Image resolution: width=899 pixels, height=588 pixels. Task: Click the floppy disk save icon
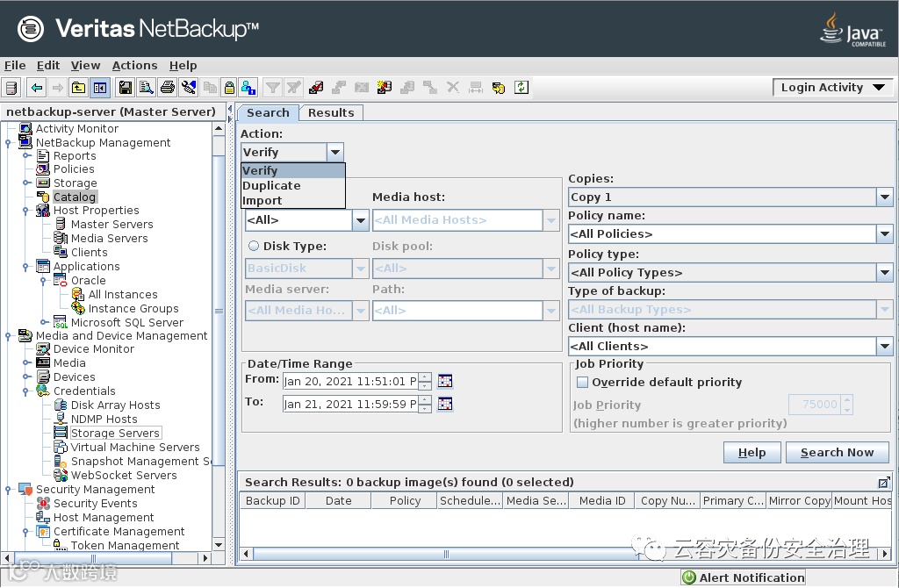point(125,88)
